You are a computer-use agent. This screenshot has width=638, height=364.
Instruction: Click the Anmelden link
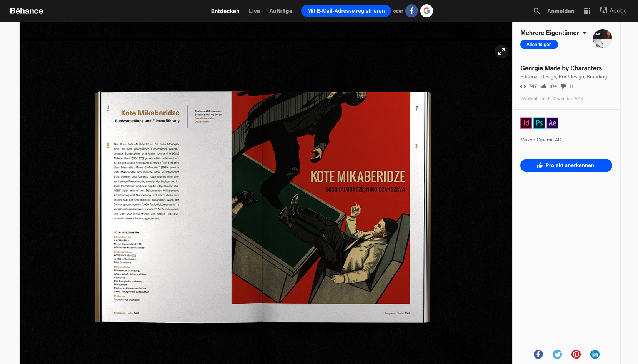pos(561,11)
